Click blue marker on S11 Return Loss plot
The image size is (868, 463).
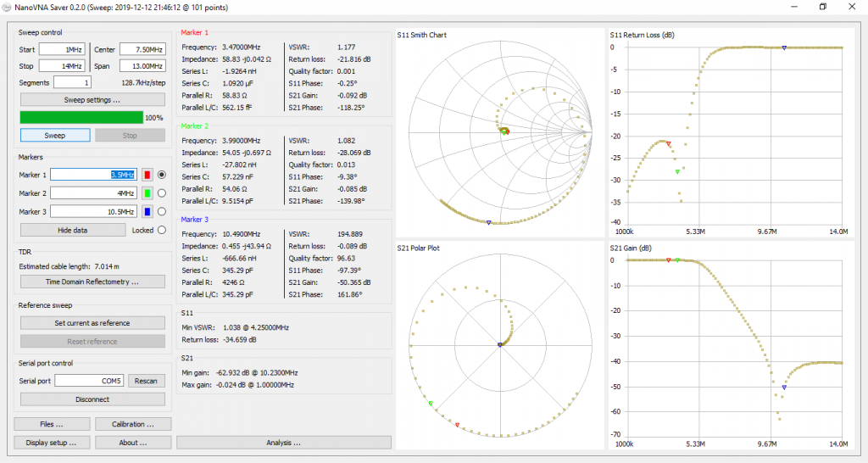coord(784,48)
